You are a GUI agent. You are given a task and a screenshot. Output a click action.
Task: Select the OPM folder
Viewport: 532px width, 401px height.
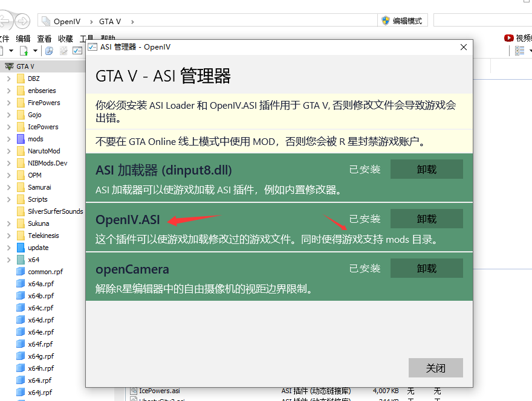click(x=34, y=175)
